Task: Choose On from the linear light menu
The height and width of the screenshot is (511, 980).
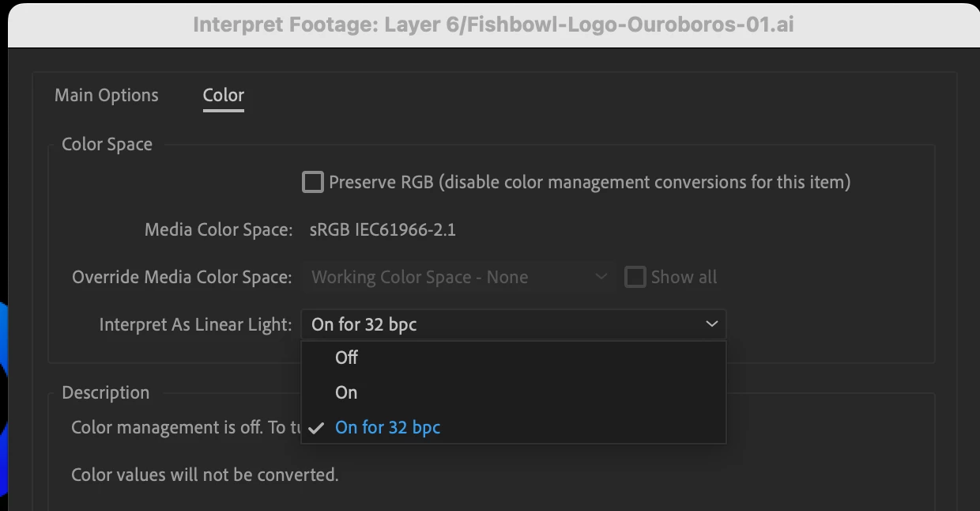Action: 346,392
